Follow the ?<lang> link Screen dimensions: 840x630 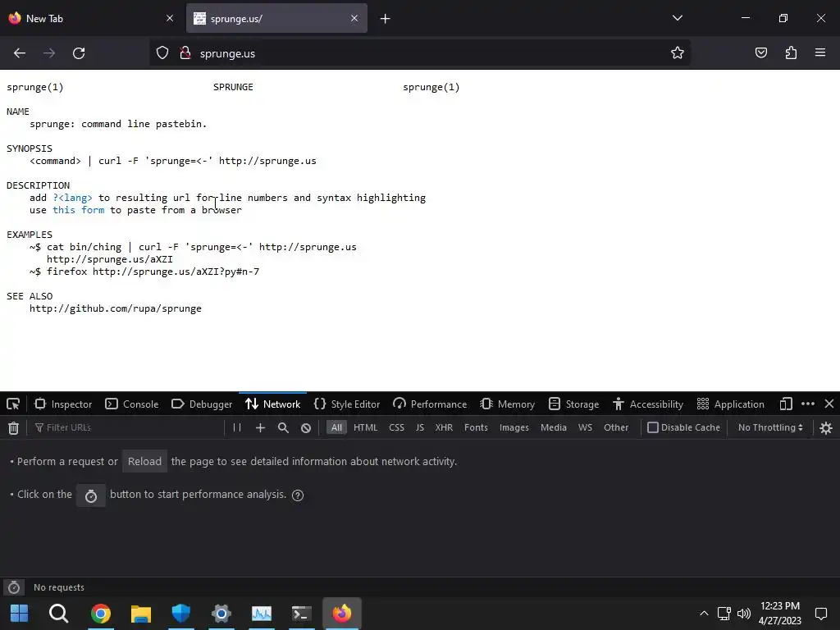pyautogui.click(x=72, y=198)
